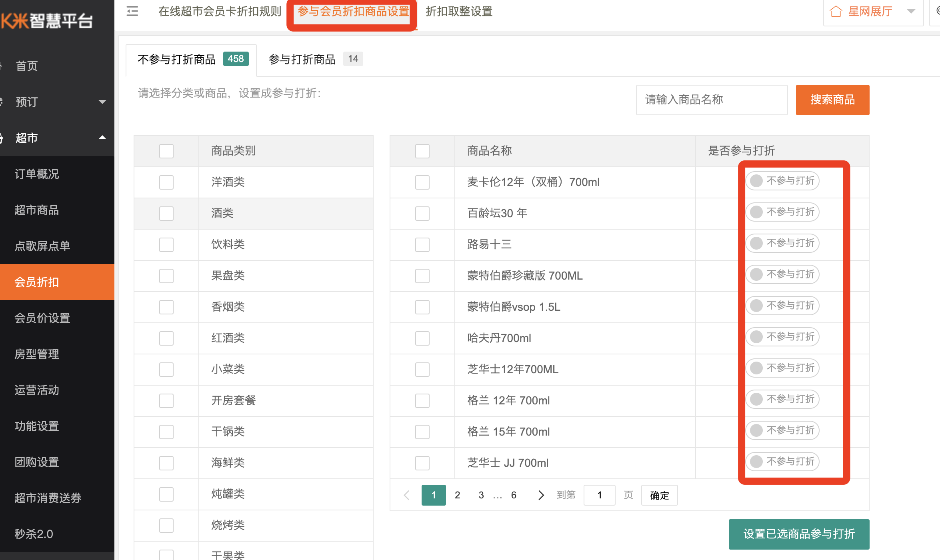
Task: Check the 果盘类 category checkbox
Action: [x=166, y=276]
